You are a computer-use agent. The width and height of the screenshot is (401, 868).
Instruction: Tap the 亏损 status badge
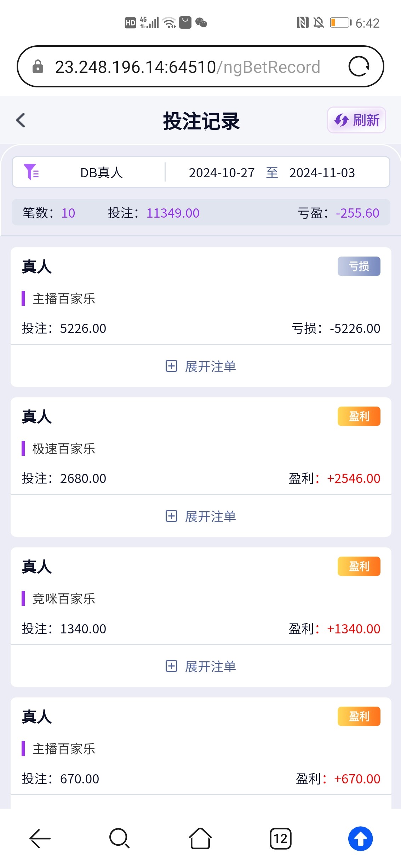(x=359, y=266)
